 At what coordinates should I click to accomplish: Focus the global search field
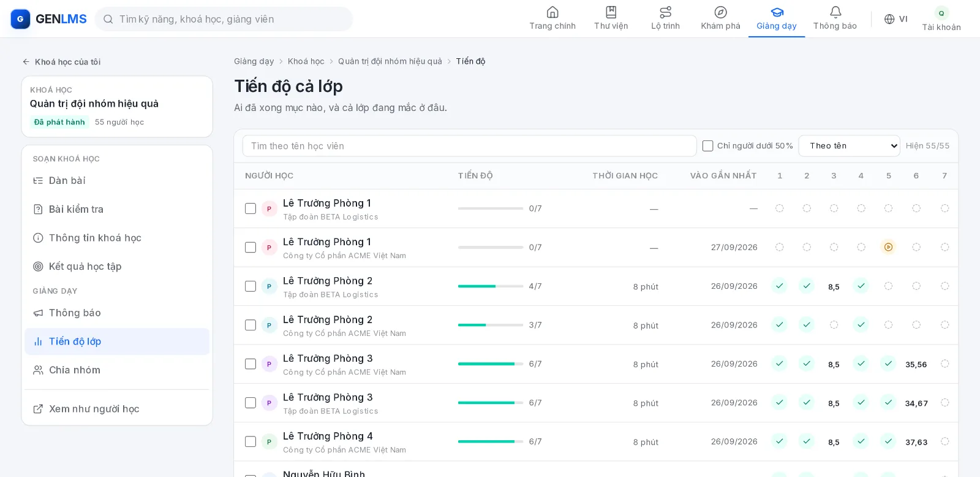[224, 19]
